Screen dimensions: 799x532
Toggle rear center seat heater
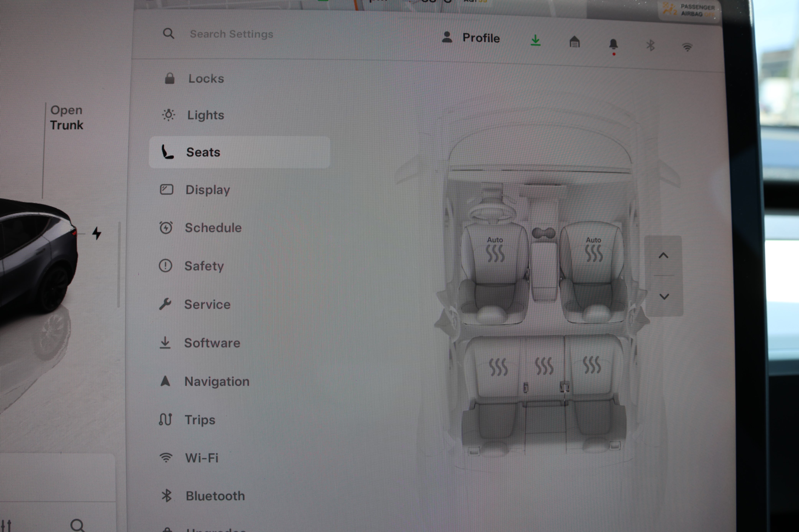point(544,366)
